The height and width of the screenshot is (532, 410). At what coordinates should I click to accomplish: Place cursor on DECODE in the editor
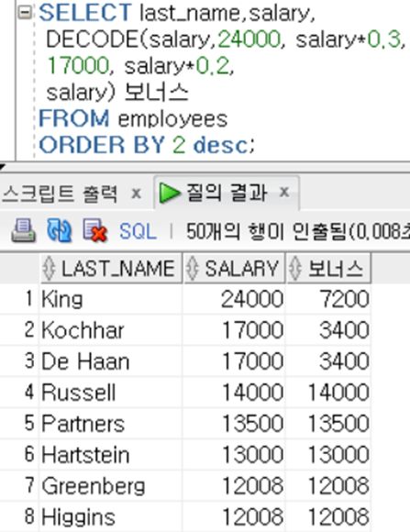(x=93, y=39)
